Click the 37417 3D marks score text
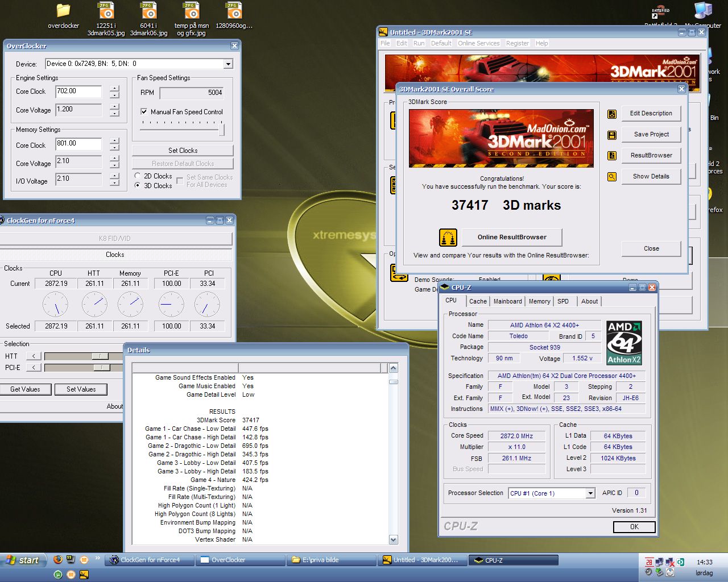The width and height of the screenshot is (728, 582). 506,206
